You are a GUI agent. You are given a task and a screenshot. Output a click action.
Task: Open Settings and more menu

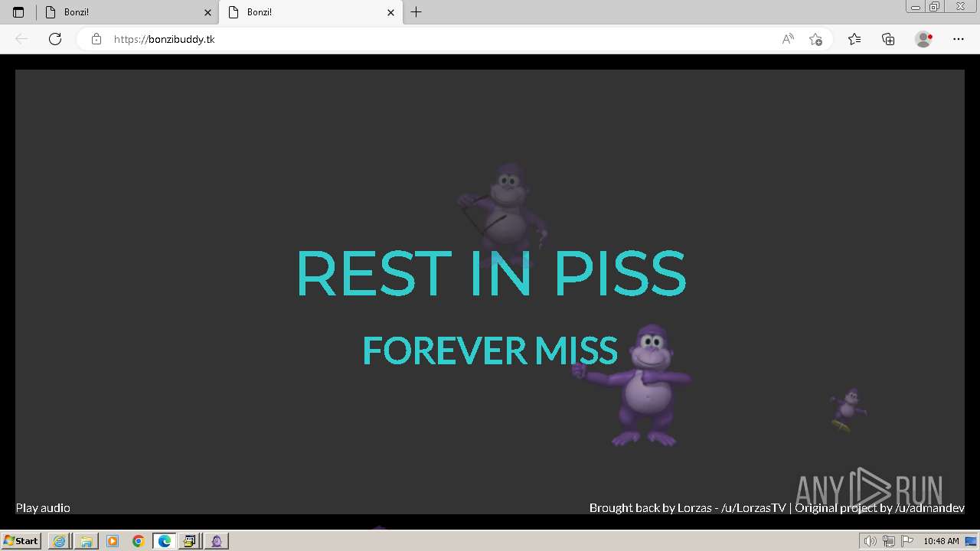pos(959,39)
